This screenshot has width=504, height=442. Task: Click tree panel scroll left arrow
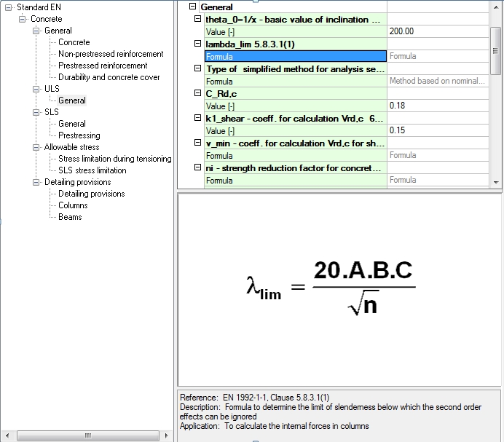[7, 436]
